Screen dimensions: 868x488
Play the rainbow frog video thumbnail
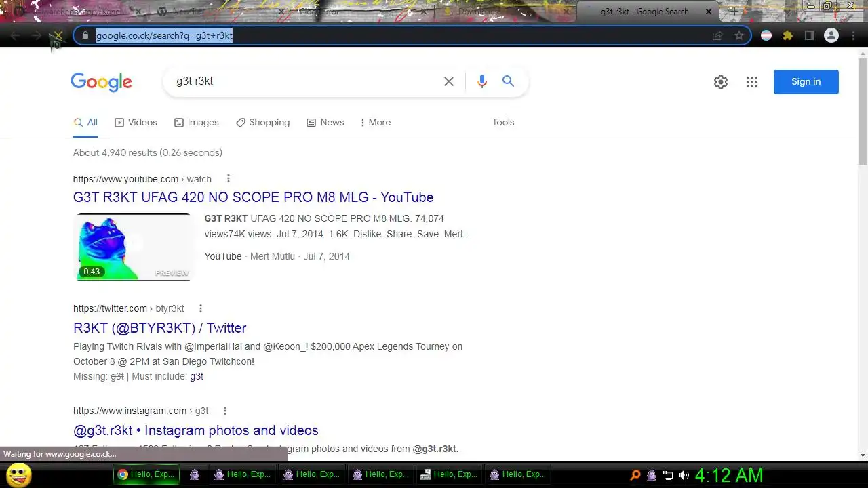[x=133, y=247]
